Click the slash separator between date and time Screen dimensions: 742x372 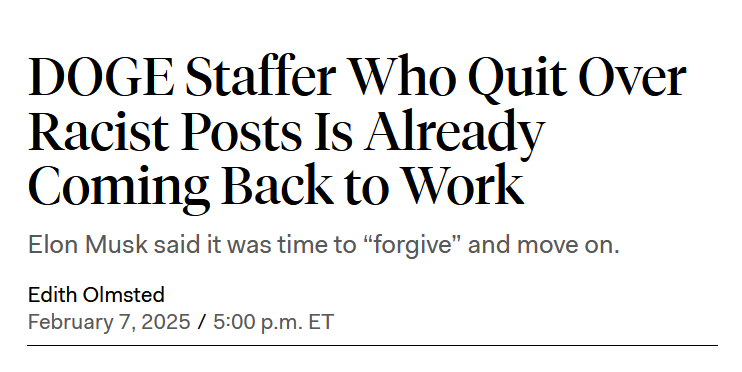[x=202, y=322]
